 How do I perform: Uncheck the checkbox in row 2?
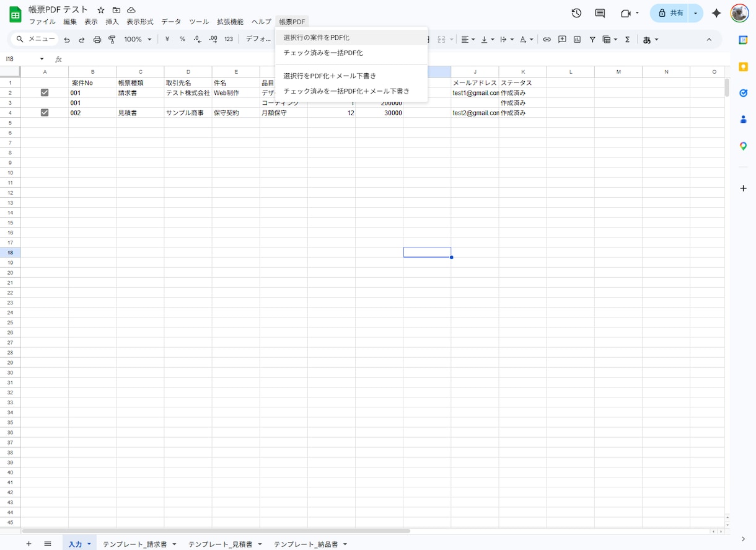tap(45, 92)
